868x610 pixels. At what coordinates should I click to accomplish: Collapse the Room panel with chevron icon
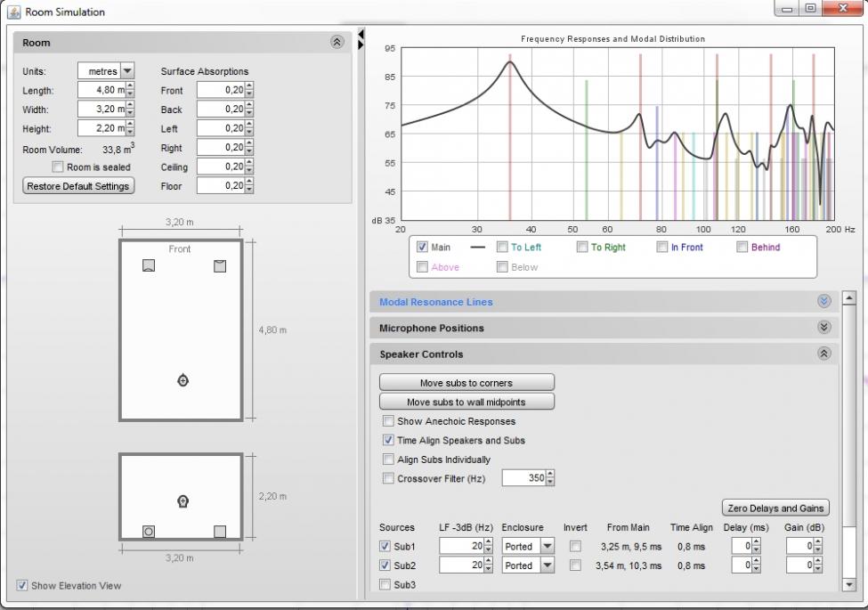(337, 43)
